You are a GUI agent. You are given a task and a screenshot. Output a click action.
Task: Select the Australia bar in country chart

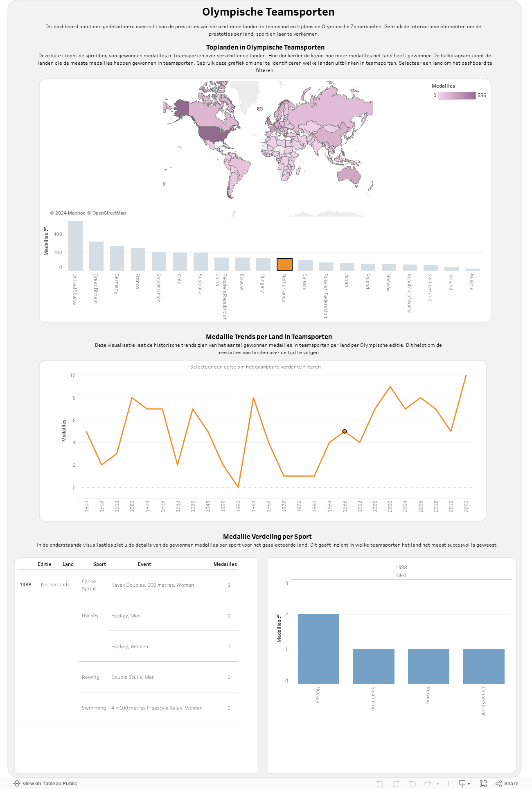(201, 262)
